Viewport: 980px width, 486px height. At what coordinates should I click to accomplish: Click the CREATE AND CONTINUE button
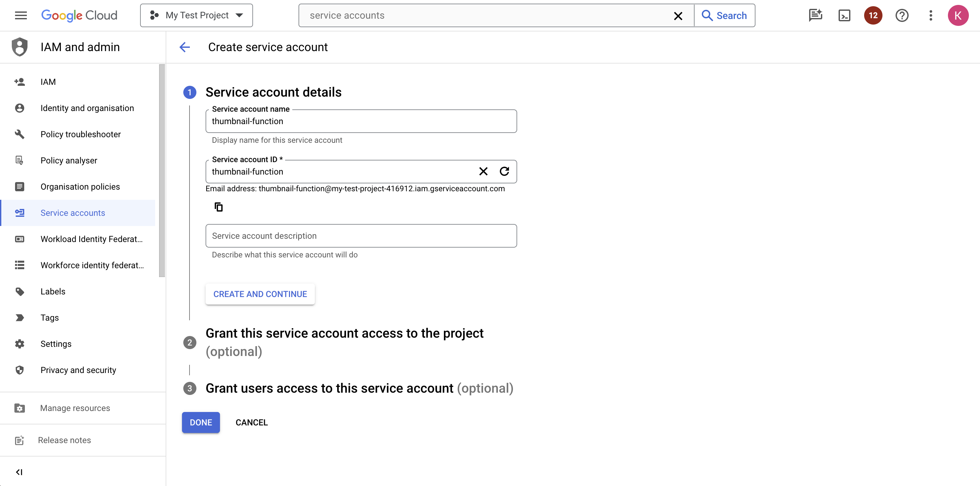(260, 294)
